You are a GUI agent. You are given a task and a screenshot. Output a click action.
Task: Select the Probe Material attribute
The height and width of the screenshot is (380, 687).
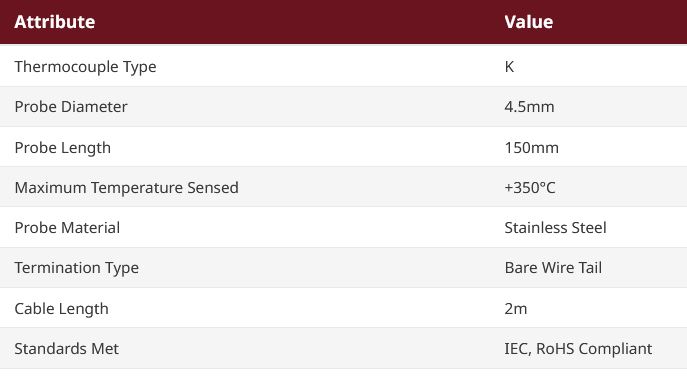click(67, 228)
